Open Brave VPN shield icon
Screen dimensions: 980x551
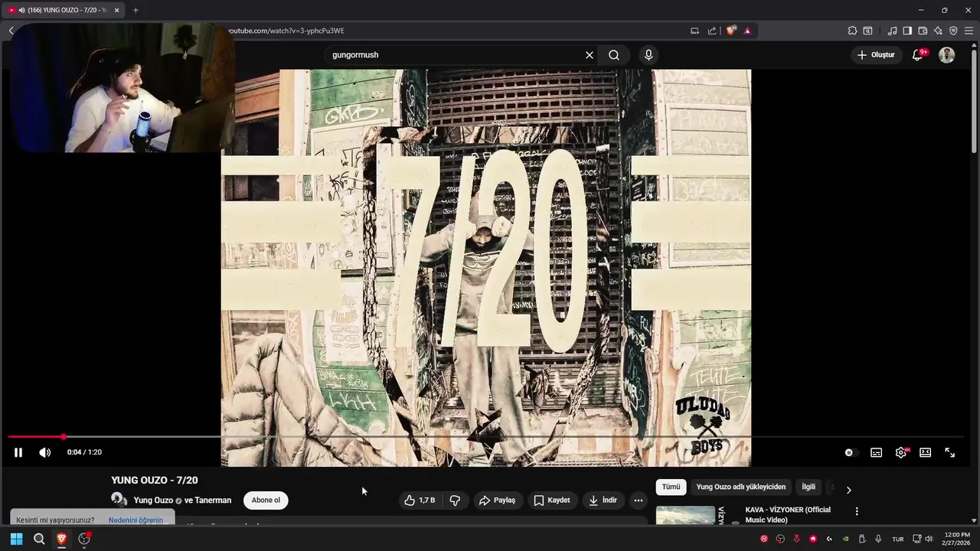point(953,31)
